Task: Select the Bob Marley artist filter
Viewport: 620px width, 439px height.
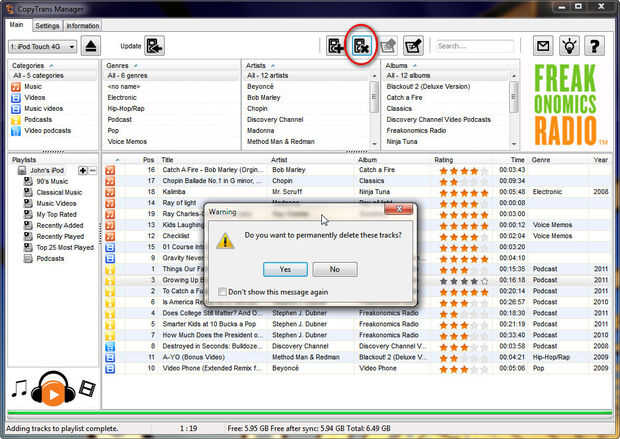Action: coord(264,98)
